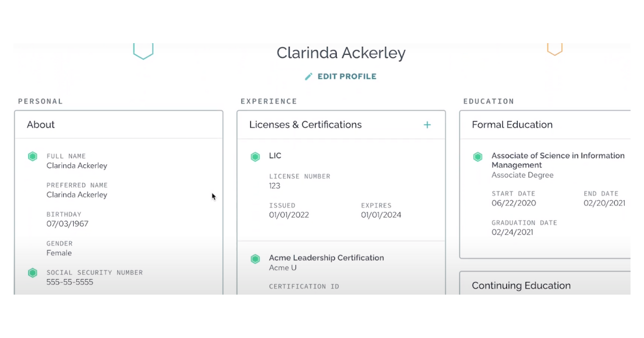Click the hexagon badge beside Full Name
Screen dimensions: 644x338
[33, 156]
